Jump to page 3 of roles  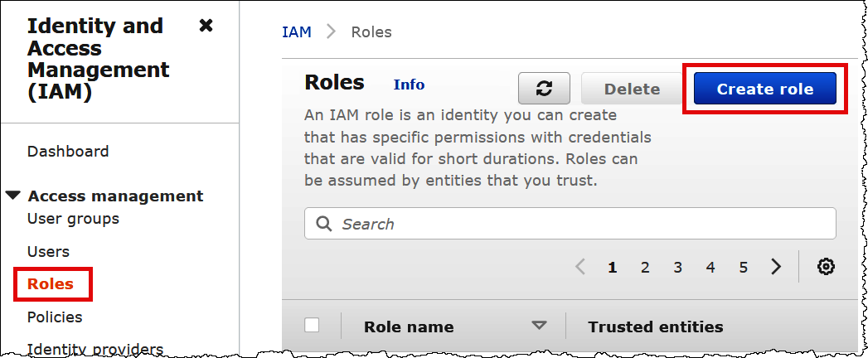[677, 267]
